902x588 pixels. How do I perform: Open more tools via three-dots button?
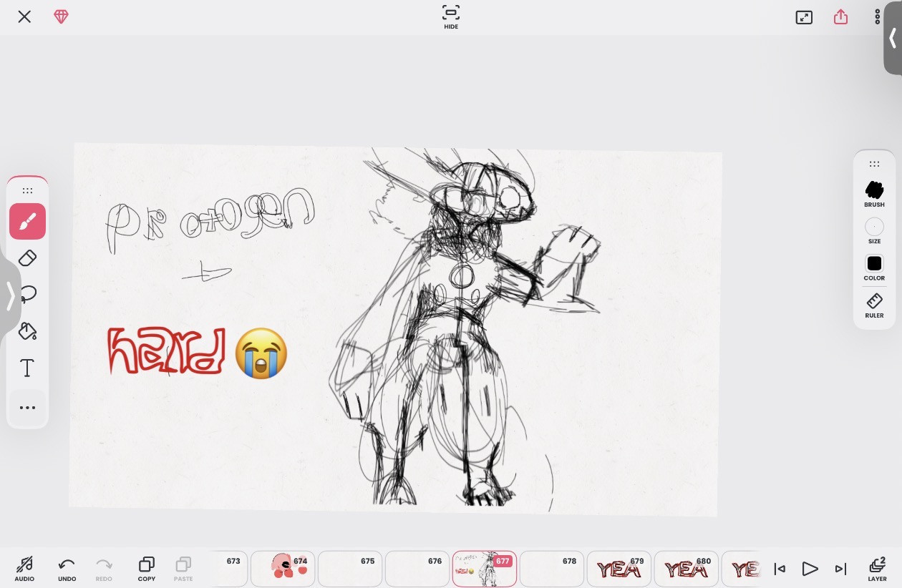(27, 408)
